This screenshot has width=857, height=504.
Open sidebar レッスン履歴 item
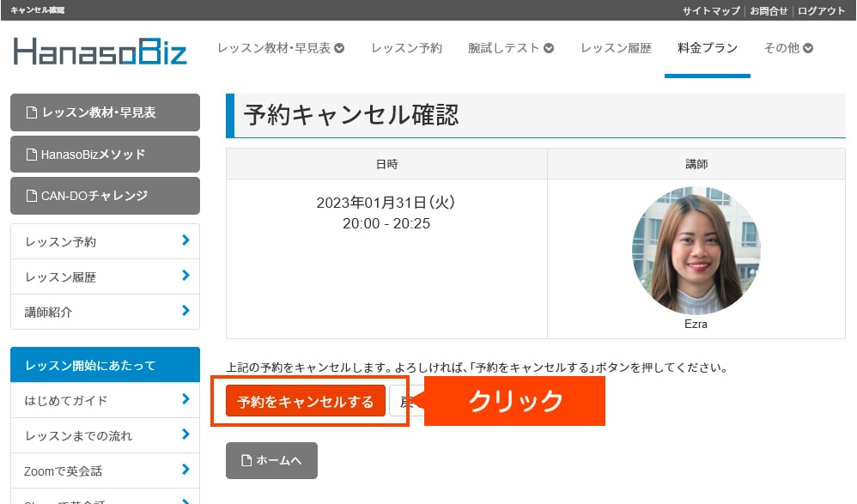pyautogui.click(x=105, y=276)
